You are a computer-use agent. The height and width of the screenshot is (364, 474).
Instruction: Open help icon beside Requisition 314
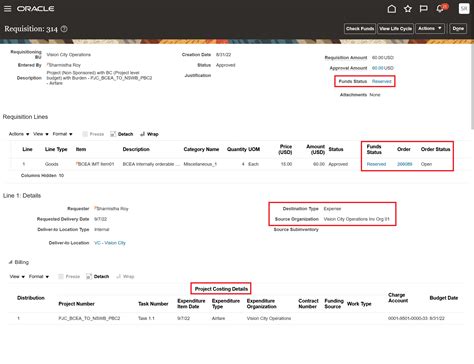pyautogui.click(x=64, y=29)
